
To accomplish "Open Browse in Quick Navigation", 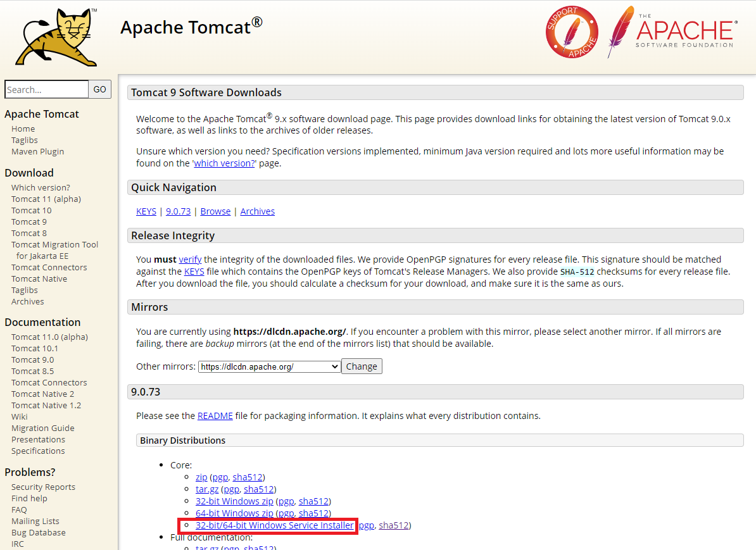I will [215, 211].
